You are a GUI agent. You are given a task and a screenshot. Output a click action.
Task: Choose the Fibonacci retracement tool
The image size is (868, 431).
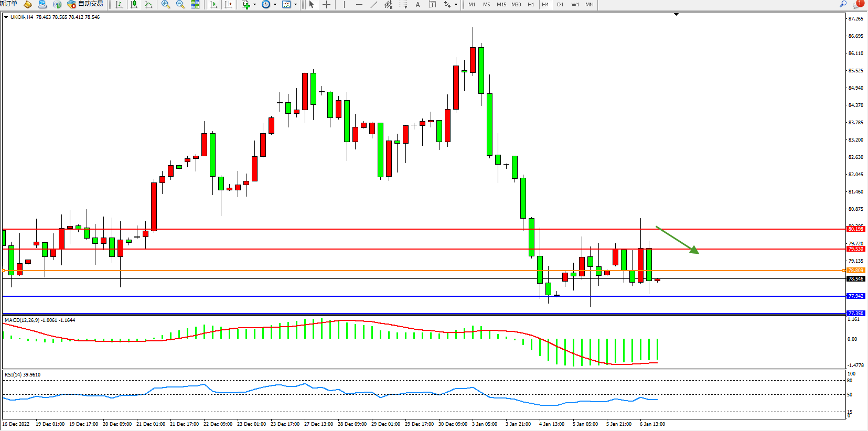tap(403, 5)
